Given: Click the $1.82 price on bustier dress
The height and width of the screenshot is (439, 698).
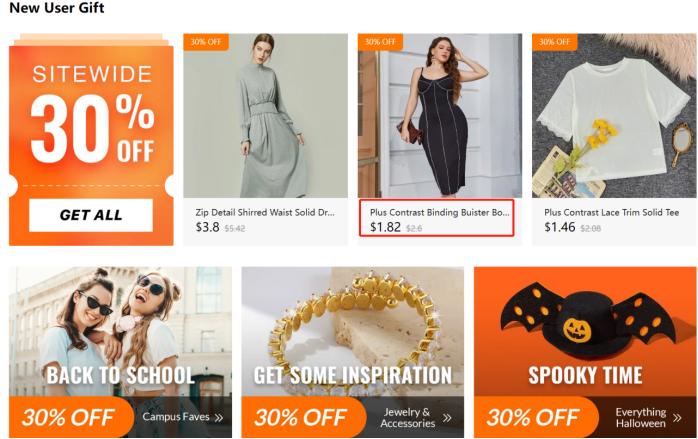Looking at the screenshot, I should click(x=386, y=227).
